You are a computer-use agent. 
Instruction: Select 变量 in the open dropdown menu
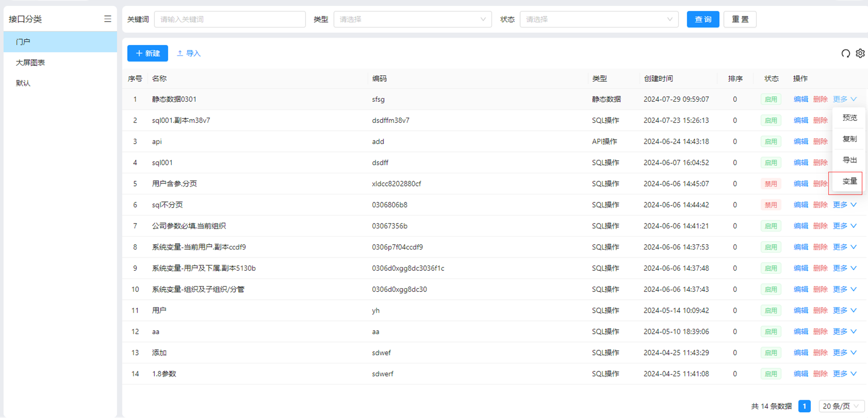[849, 181]
